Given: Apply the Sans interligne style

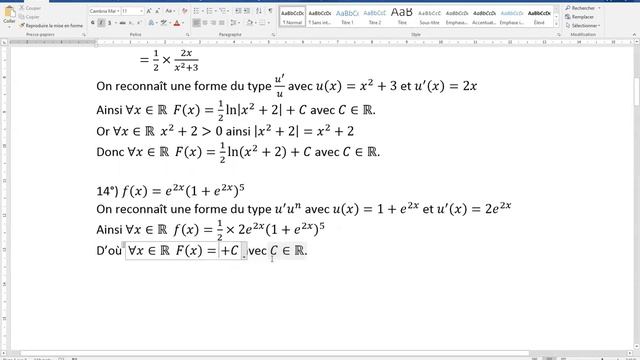Looking at the screenshot, I should click(x=320, y=17).
